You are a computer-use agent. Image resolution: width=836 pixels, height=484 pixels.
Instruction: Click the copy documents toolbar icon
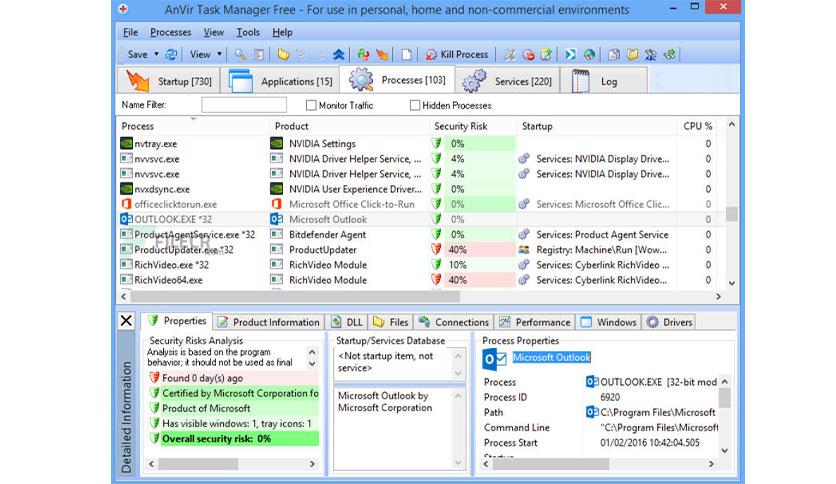(x=614, y=54)
